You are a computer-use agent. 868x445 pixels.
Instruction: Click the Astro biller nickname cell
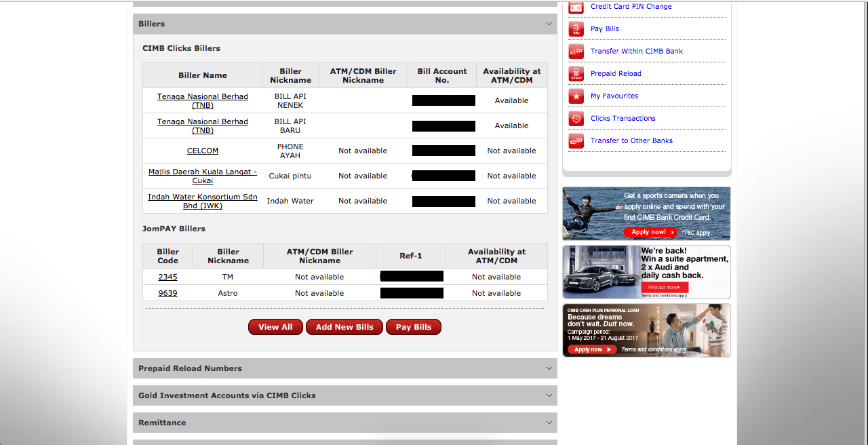(x=228, y=293)
